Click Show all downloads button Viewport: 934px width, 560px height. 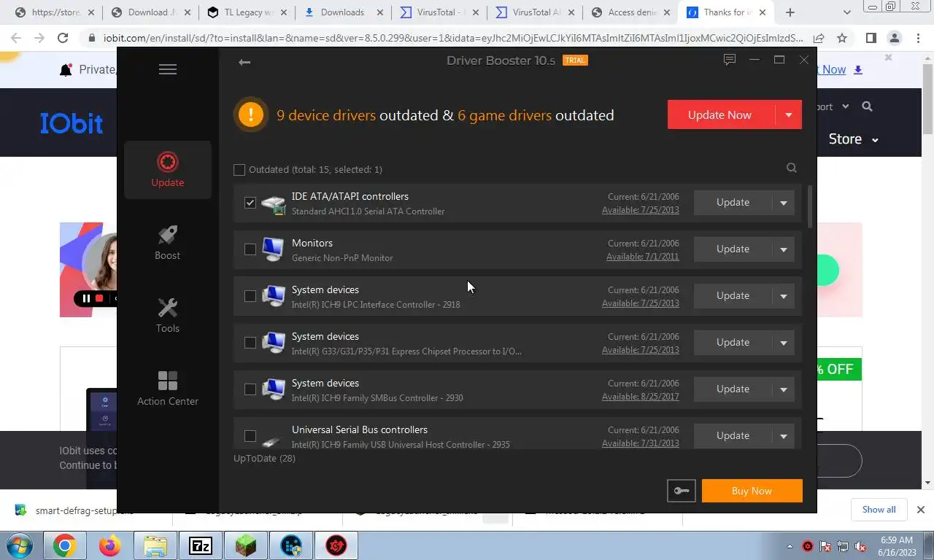879,510
